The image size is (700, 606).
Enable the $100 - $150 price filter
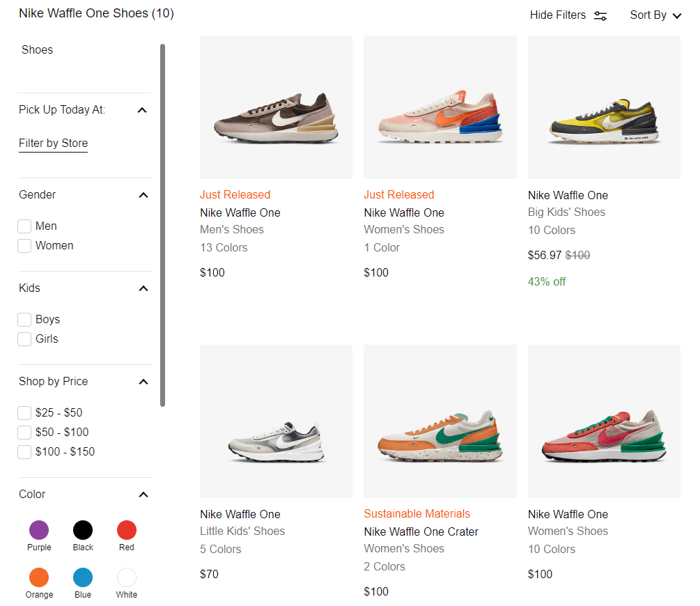coord(24,452)
